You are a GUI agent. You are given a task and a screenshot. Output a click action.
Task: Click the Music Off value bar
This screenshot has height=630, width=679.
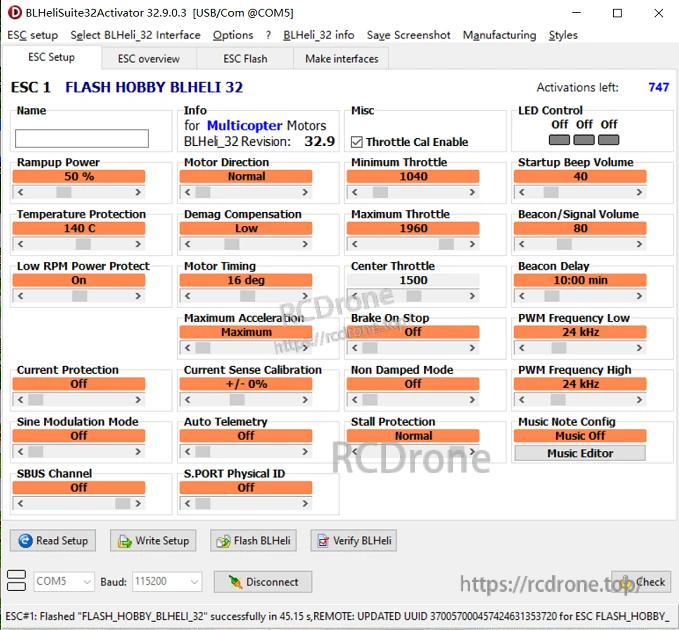(580, 436)
